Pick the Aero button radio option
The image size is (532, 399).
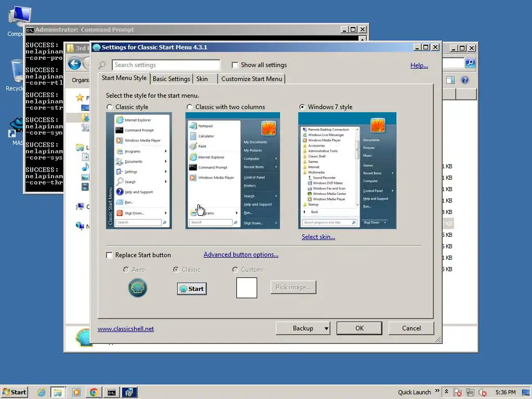(126, 270)
